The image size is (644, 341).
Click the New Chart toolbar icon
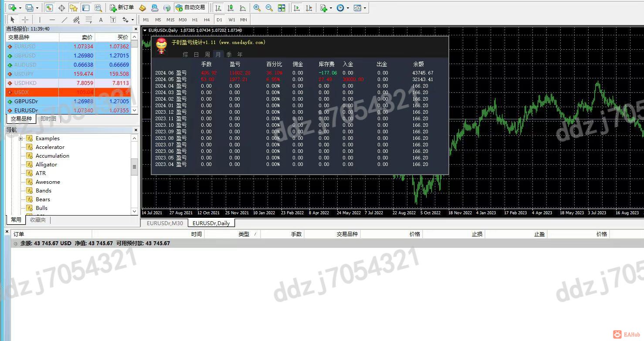pos(12,8)
